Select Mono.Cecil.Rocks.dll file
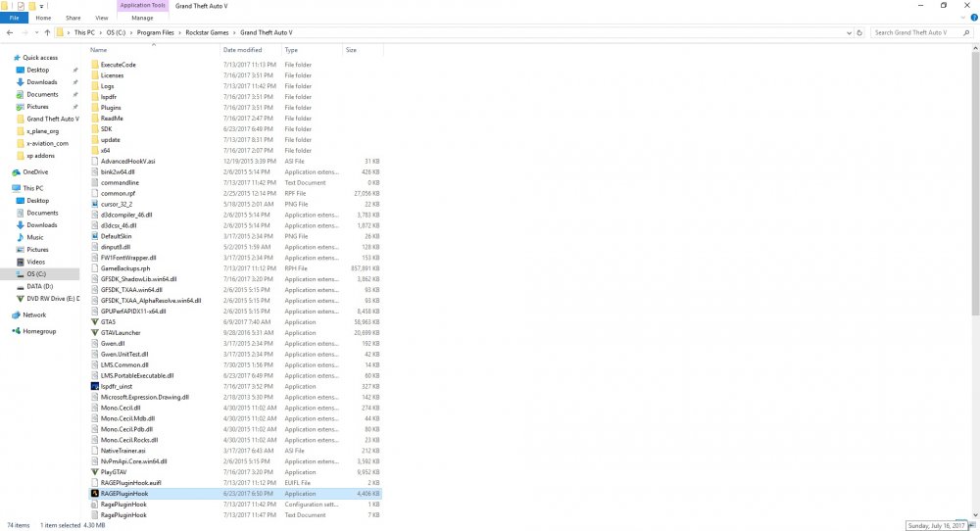Viewport: 980px width, 531px height. [x=129, y=440]
